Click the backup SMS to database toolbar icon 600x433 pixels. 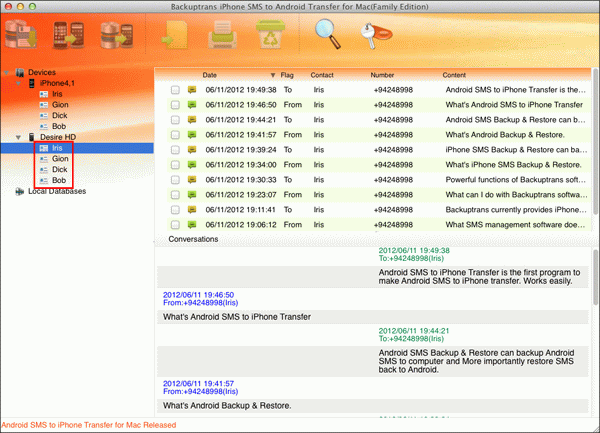pyautogui.click(x=21, y=34)
